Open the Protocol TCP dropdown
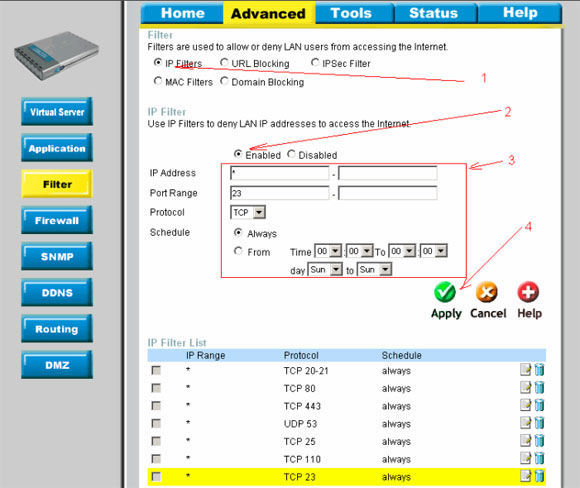Viewport: 580px width, 488px height. tap(248, 212)
